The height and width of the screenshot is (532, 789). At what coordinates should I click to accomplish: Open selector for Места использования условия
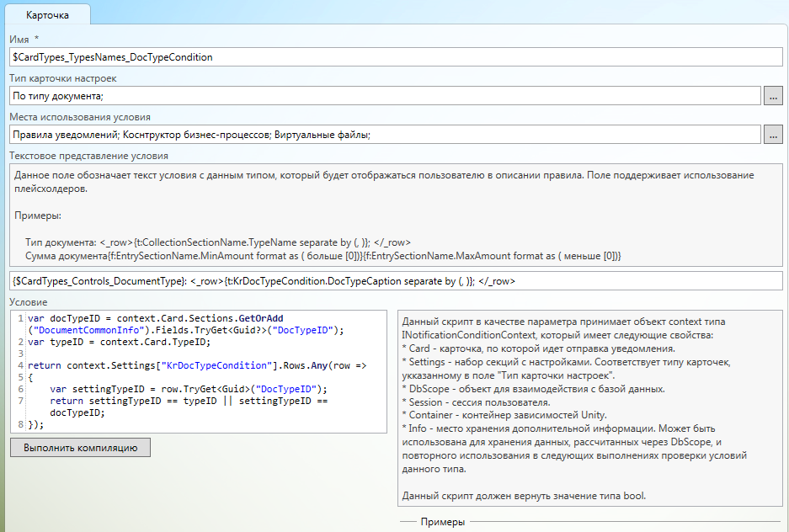pos(772,134)
